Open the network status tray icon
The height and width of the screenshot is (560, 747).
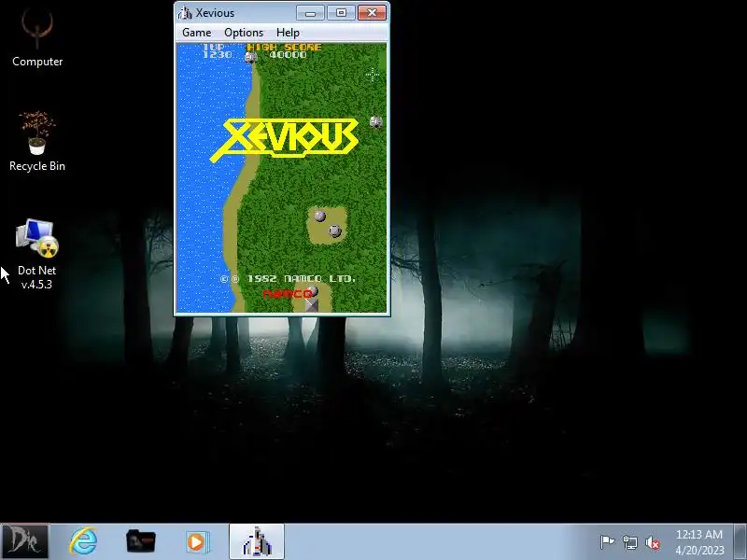[629, 542]
